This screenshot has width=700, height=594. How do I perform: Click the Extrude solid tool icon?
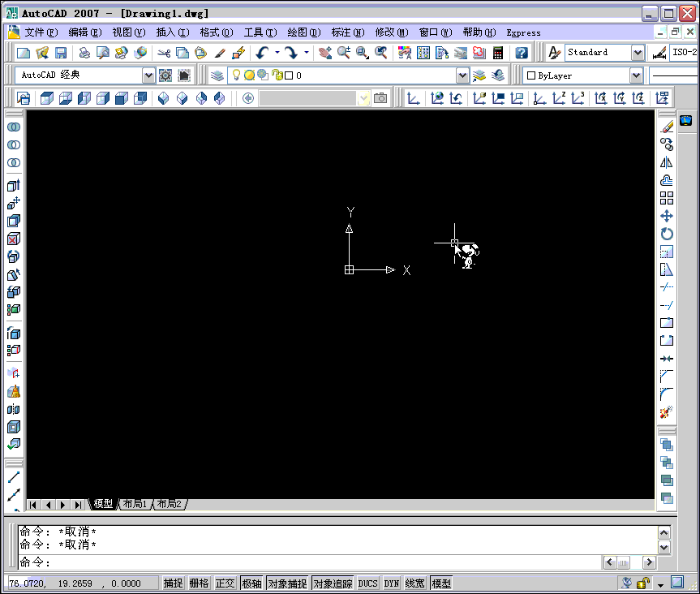pos(14,185)
